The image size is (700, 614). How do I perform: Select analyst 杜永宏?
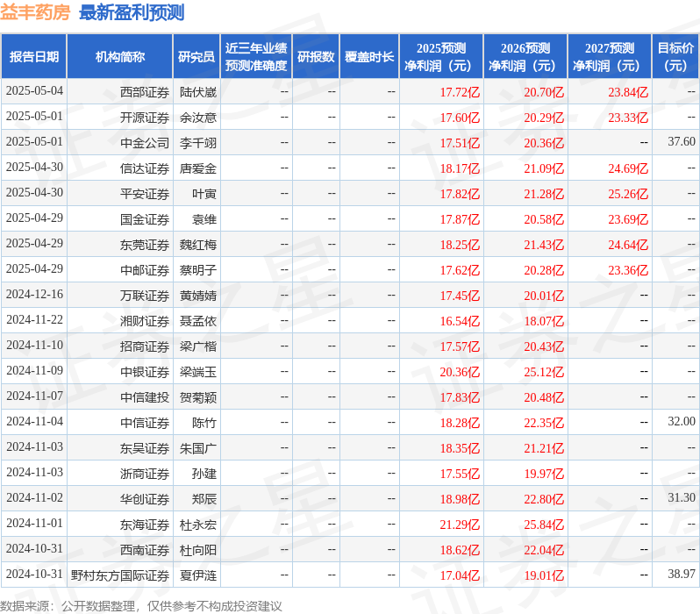pos(197,525)
